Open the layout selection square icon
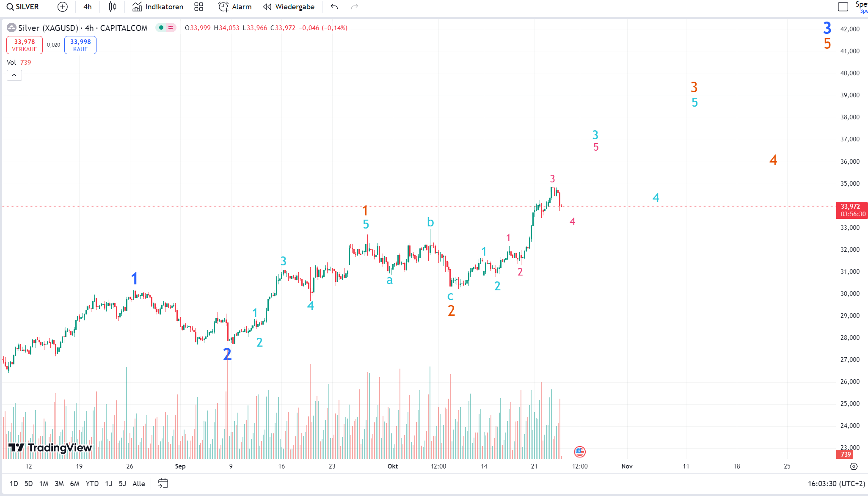Image resolution: width=868 pixels, height=496 pixels. pyautogui.click(x=843, y=7)
